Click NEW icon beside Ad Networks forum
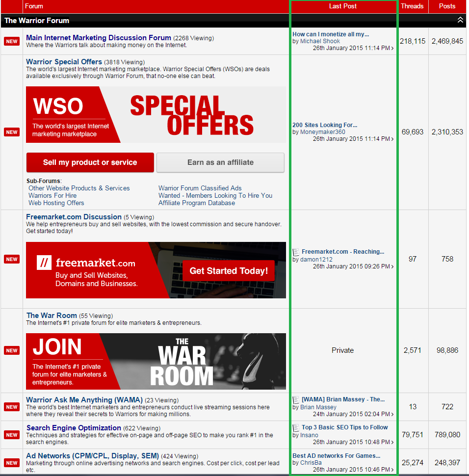469x476 pixels. pyautogui.click(x=12, y=463)
